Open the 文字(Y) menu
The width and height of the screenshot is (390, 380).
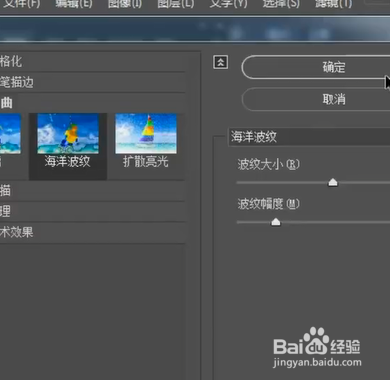click(x=229, y=4)
